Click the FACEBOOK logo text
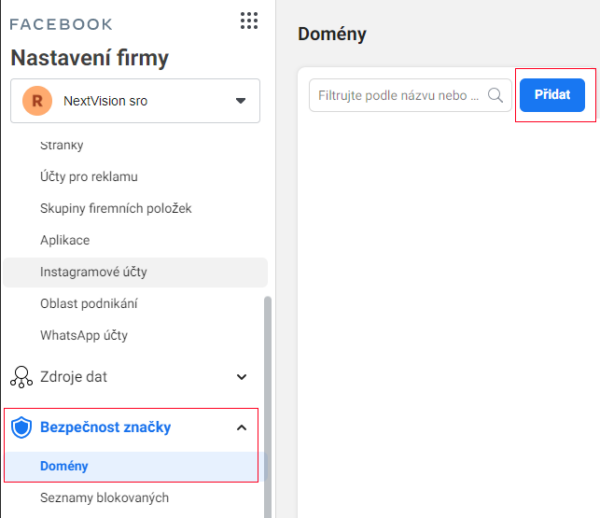Screen dimensions: 600x518 (61, 23)
